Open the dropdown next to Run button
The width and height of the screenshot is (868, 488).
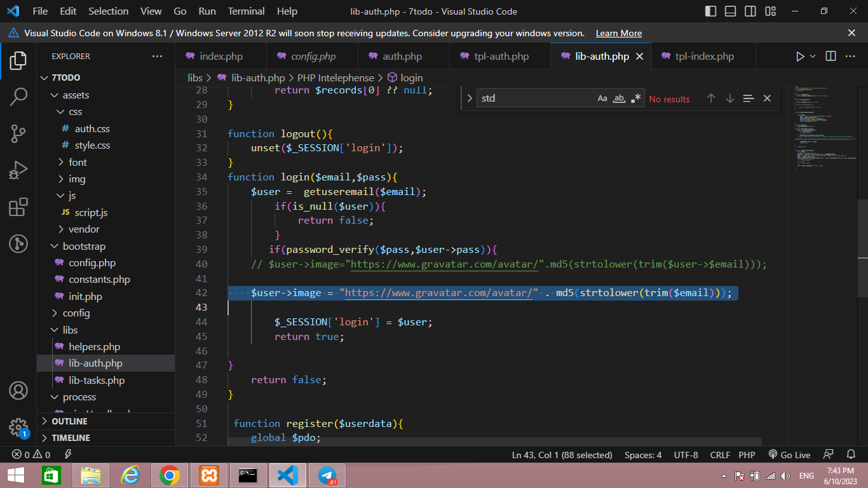click(x=813, y=57)
